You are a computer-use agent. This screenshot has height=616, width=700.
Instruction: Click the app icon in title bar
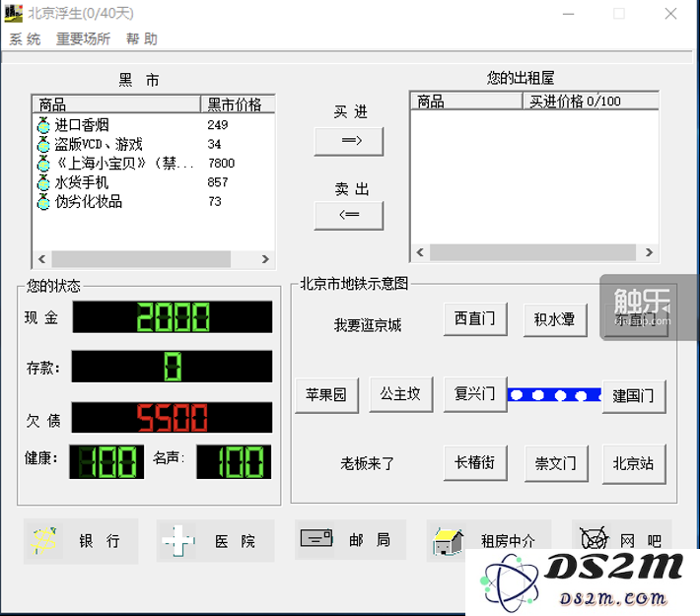(x=13, y=14)
